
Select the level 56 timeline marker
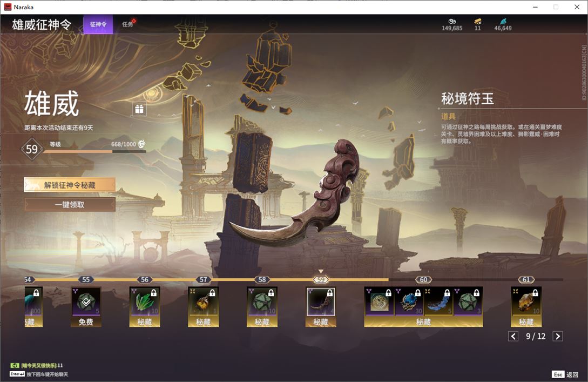click(x=144, y=279)
